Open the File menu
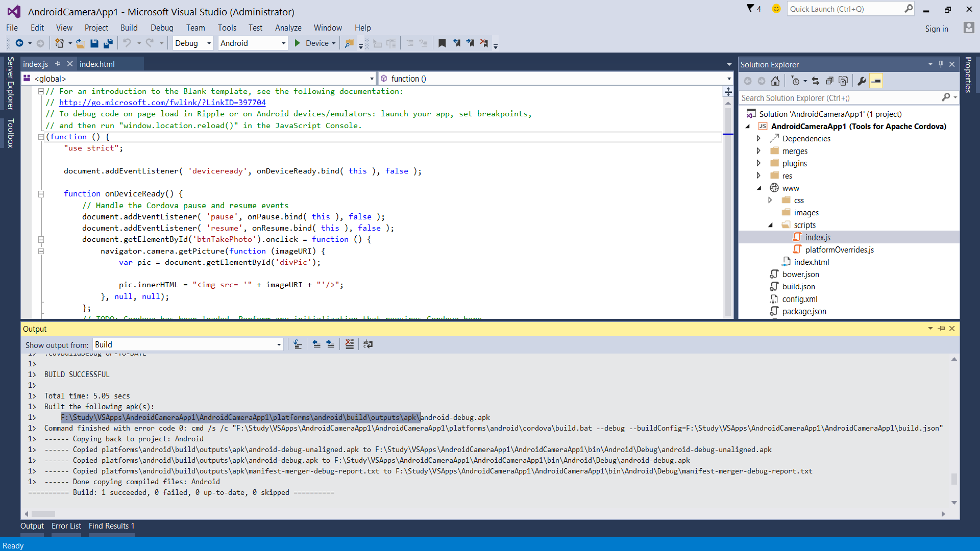Viewport: 980px width, 551px height. coord(12,28)
